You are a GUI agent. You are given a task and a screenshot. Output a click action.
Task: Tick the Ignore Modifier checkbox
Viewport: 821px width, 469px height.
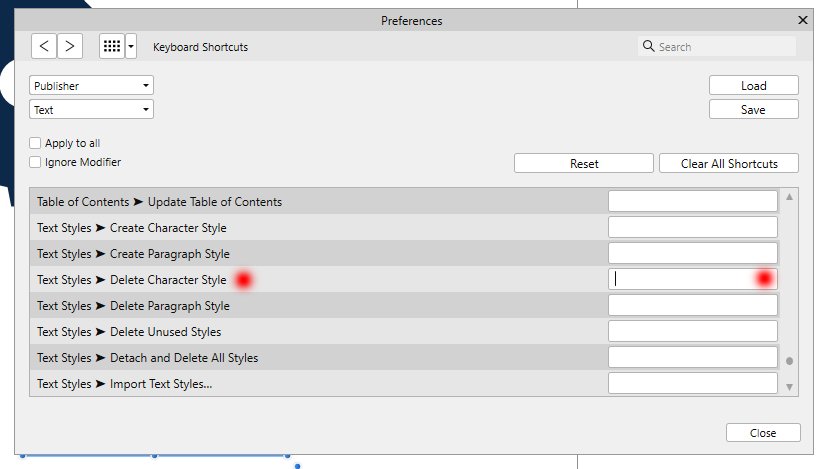(35, 162)
